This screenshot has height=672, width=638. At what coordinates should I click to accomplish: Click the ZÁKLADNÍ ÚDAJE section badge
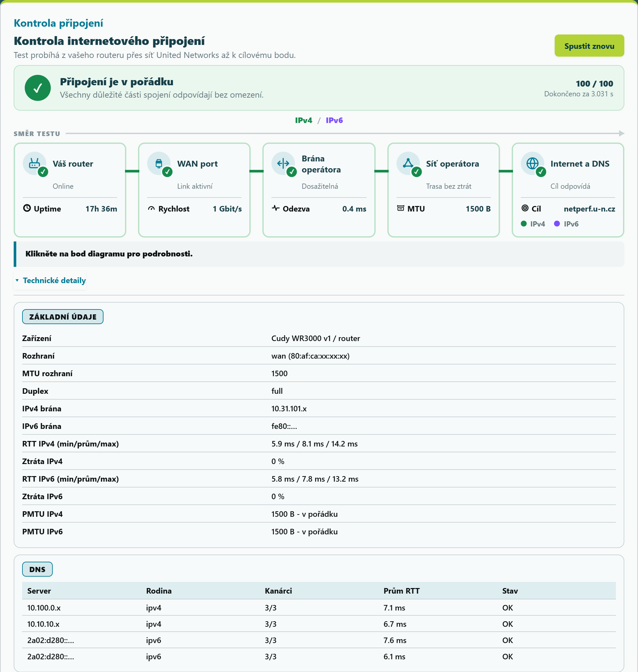(x=63, y=317)
